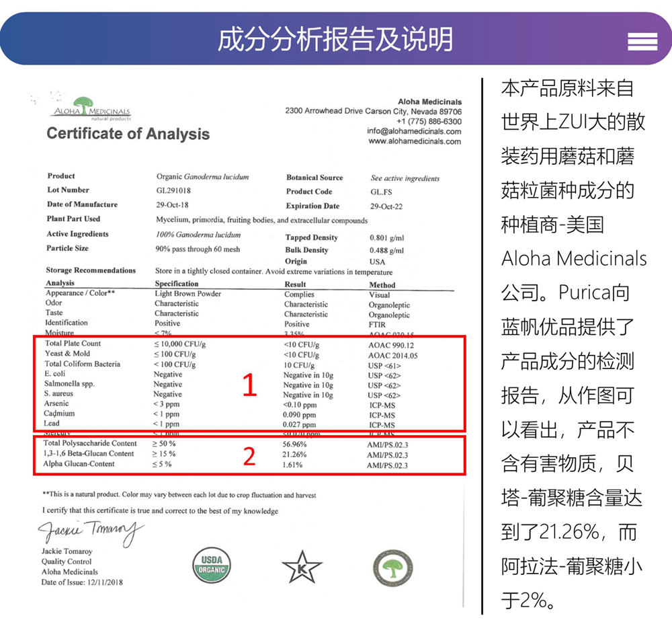This screenshot has height=622, width=672.
Task: Select specification ≤ 10,000 CFU/g
Action: coord(180,344)
